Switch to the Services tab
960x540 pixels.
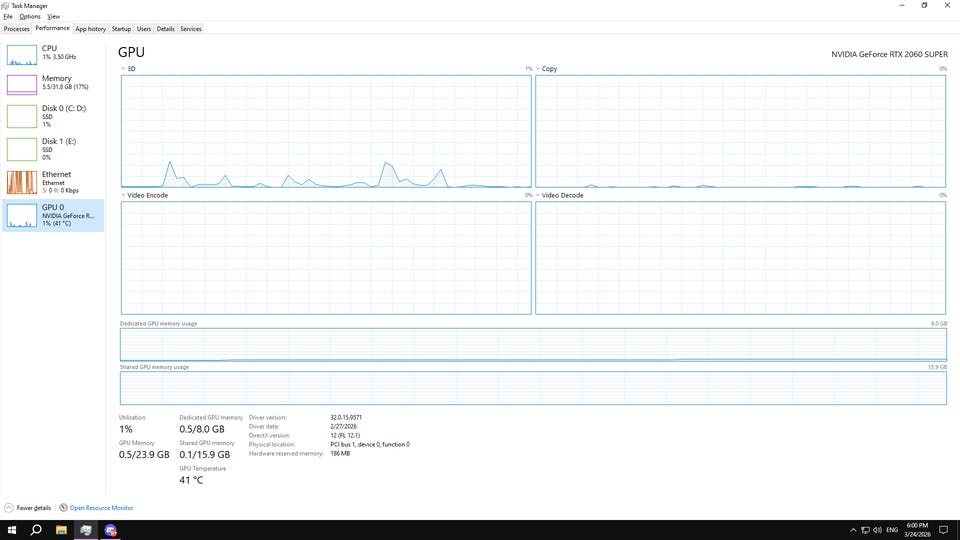pyautogui.click(x=191, y=29)
